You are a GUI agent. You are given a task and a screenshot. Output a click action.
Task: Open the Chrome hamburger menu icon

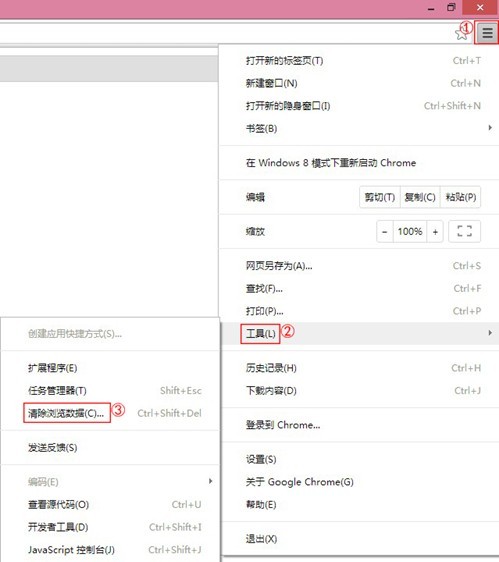487,33
